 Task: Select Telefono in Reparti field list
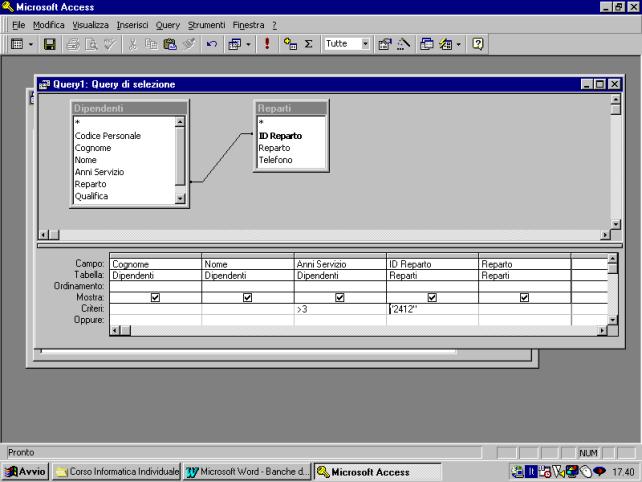[275, 160]
